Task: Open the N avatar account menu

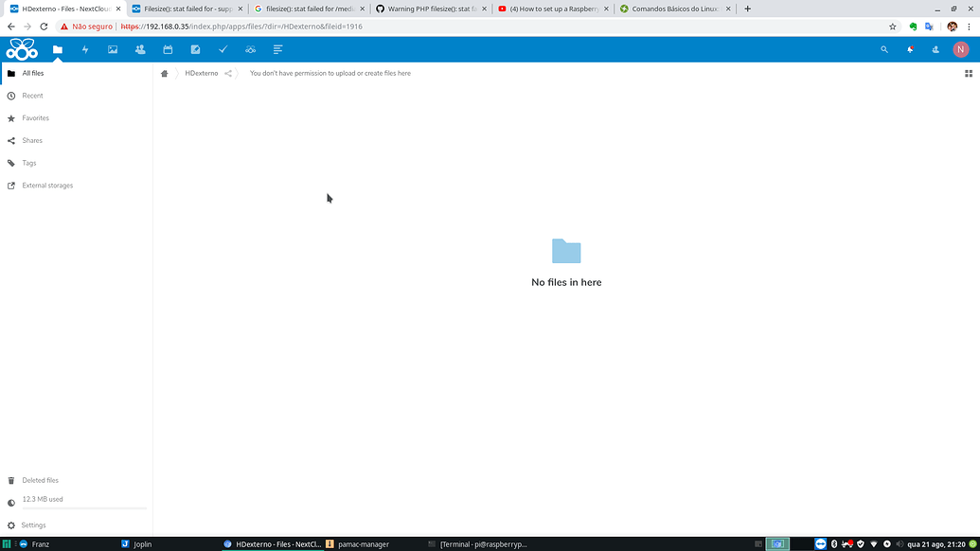Action: pos(961,49)
